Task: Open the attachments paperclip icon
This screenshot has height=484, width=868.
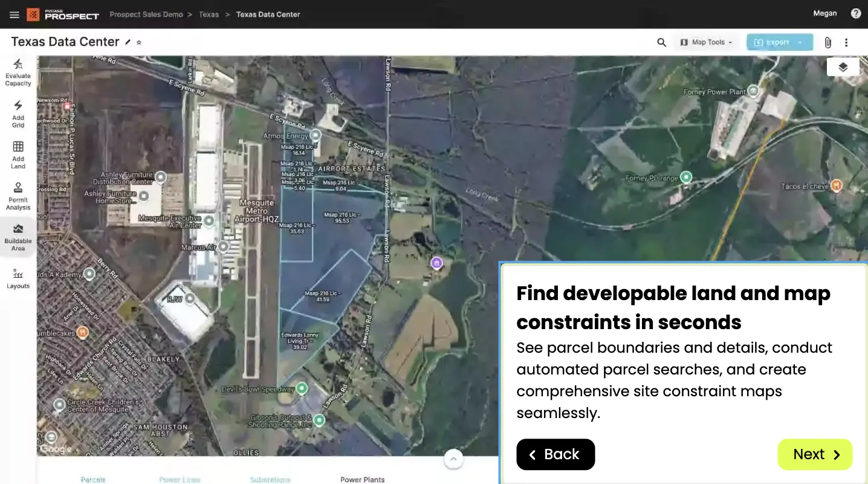Action: coord(828,42)
